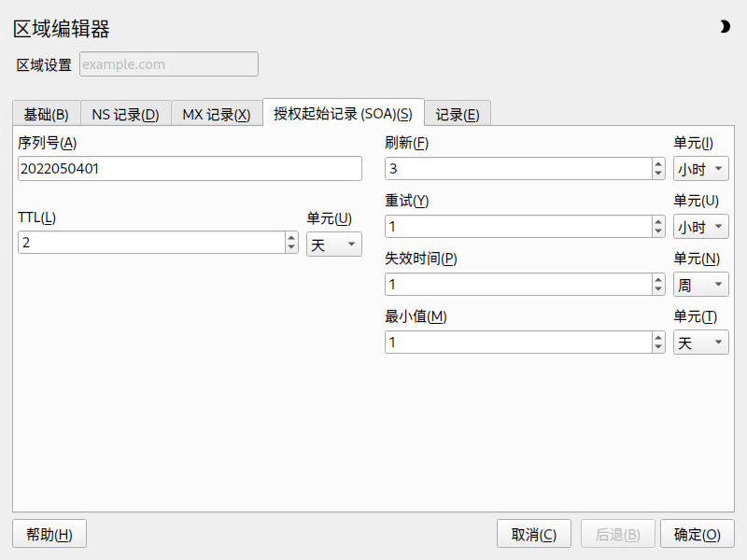Viewport: 747px width, 560px height.
Task: Increase the Expiry (失效时间) value with up arrow
Action: 658,279
